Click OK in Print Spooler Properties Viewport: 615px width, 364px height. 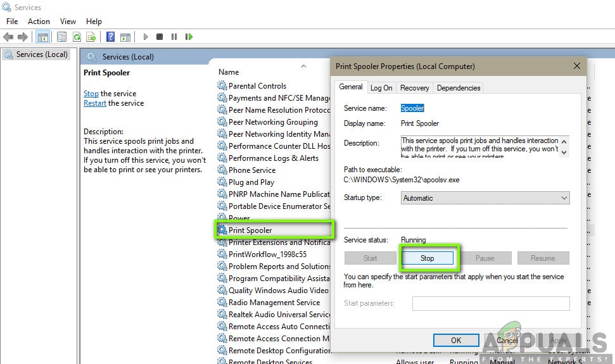[x=456, y=340]
